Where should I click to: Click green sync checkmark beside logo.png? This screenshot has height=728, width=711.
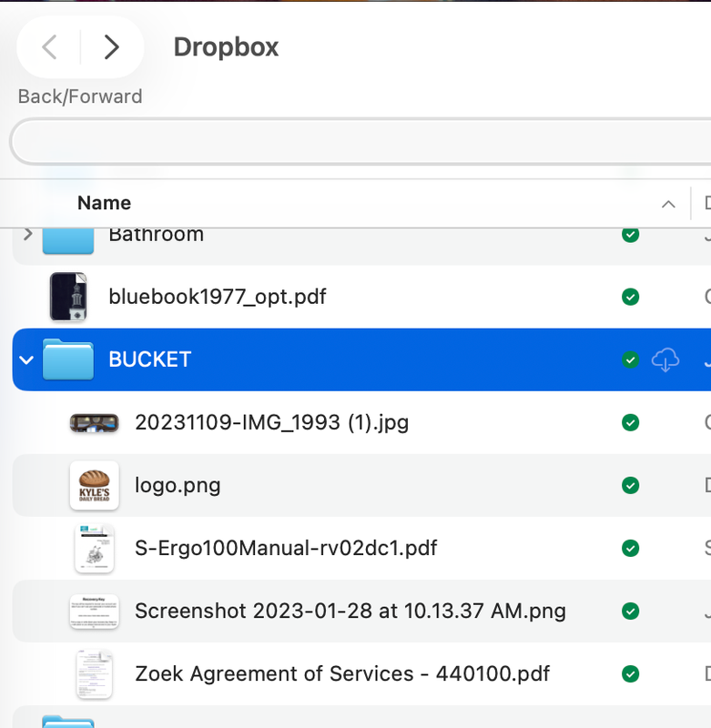[x=630, y=486]
